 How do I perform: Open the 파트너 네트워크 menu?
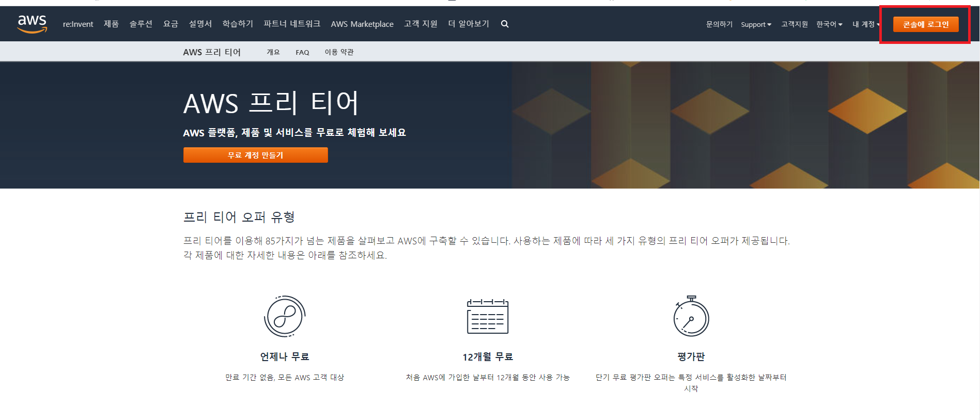pos(292,24)
